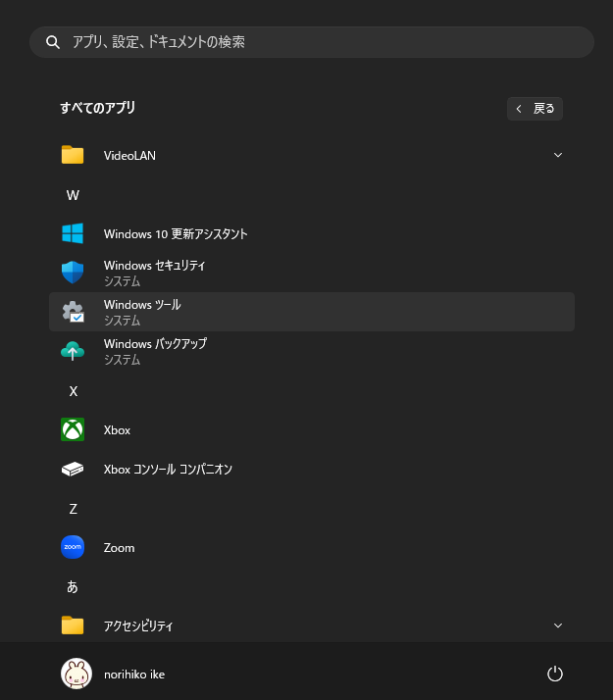Viewport: 613px width, 700px height.
Task: Click the green Xbox icon
Action: click(x=73, y=429)
